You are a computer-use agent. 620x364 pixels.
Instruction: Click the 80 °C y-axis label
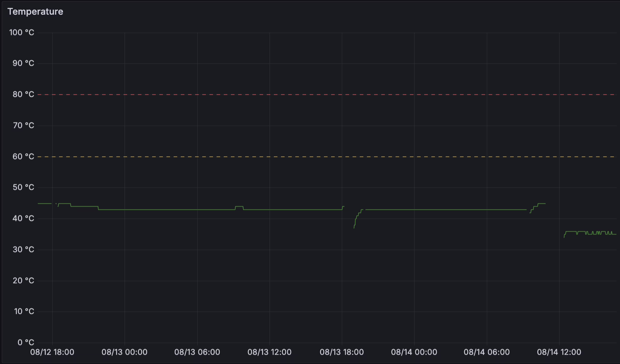coord(23,94)
